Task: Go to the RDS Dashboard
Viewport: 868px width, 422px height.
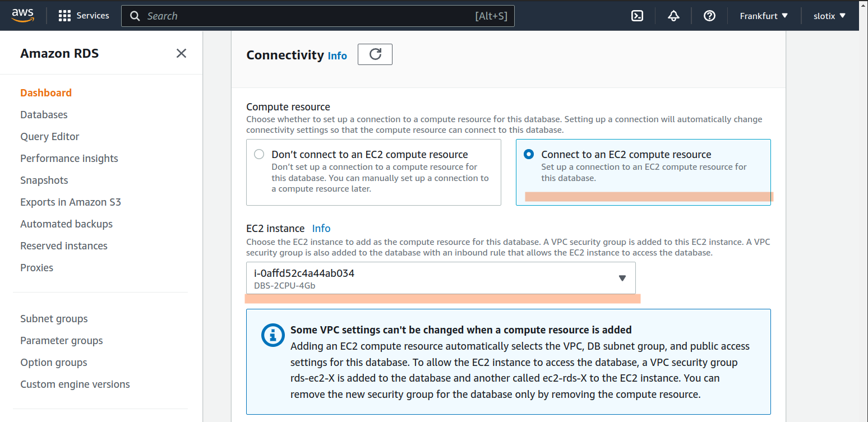Action: coord(46,92)
